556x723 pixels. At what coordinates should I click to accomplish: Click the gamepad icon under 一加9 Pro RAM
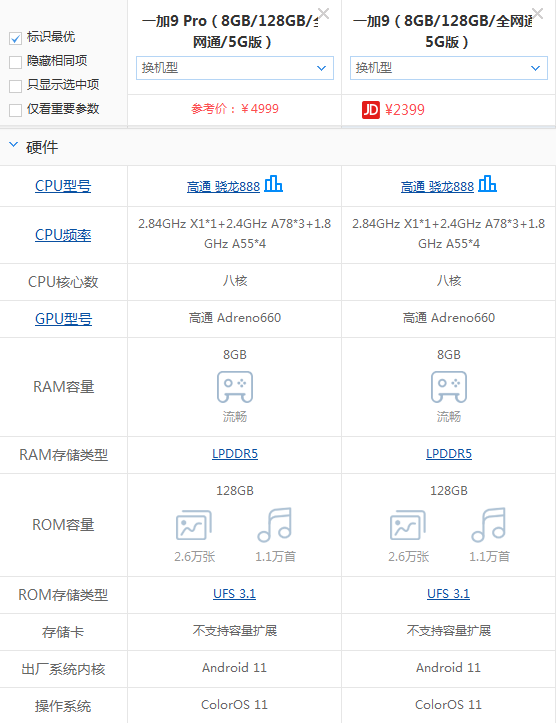click(x=235, y=386)
